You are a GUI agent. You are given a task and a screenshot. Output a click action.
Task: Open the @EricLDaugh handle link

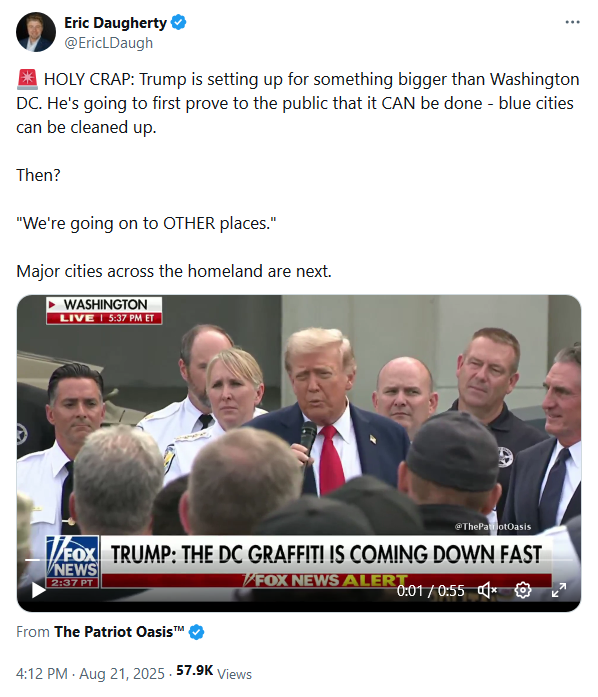[108, 43]
